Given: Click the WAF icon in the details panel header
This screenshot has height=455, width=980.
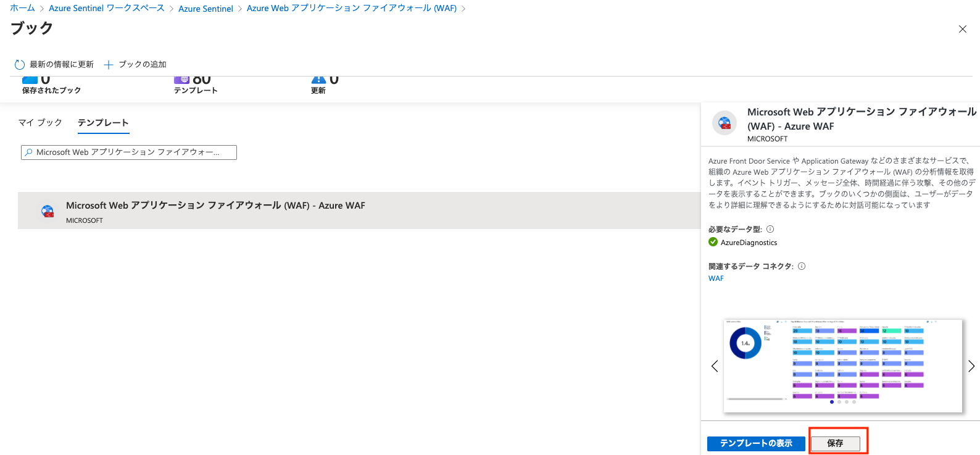Looking at the screenshot, I should coord(725,123).
